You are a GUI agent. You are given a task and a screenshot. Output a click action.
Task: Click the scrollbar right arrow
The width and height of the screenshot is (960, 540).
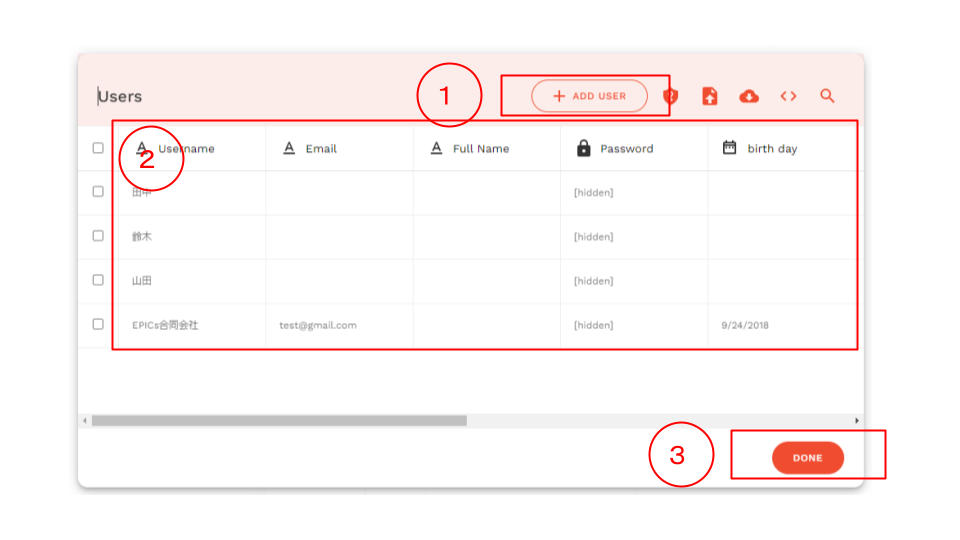tap(857, 421)
